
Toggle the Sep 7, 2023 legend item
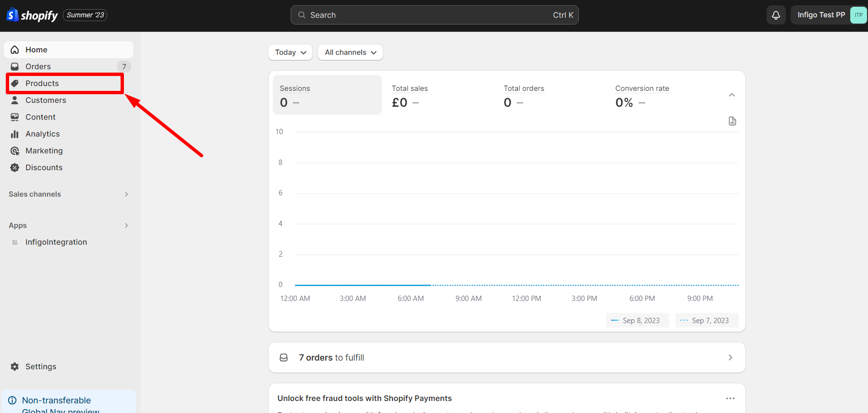tap(707, 321)
